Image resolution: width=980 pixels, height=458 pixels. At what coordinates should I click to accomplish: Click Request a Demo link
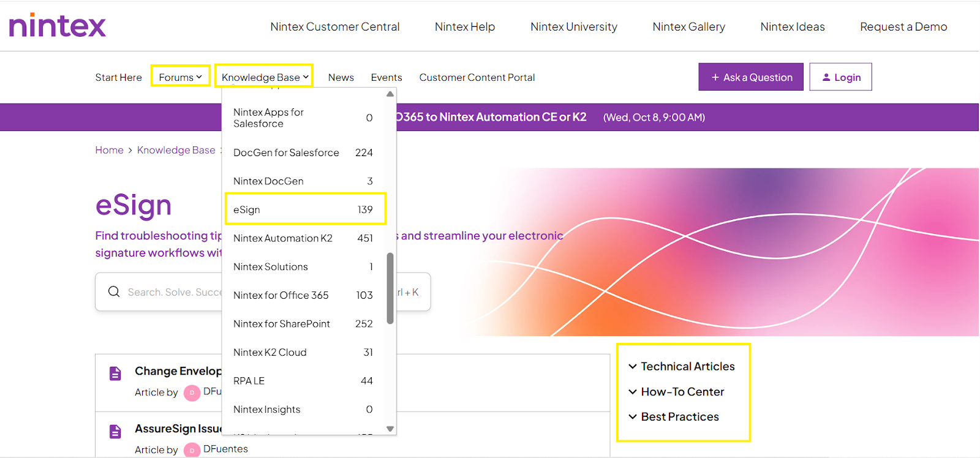pos(903,27)
